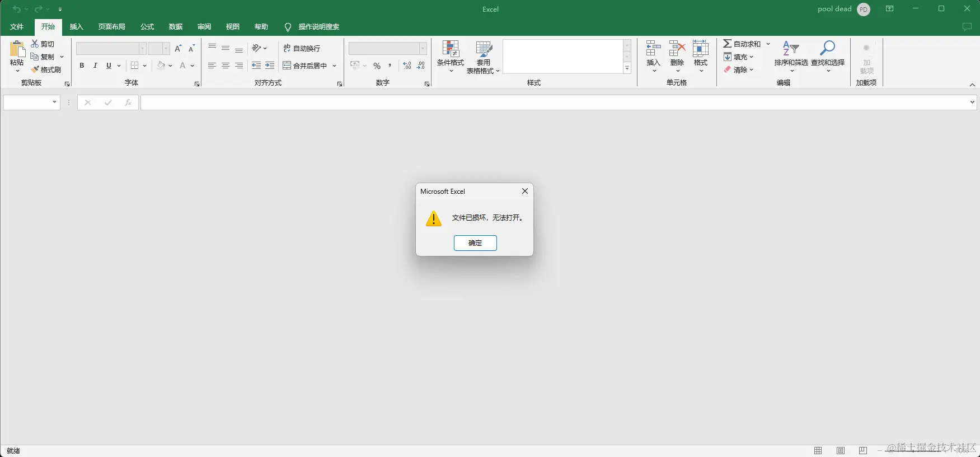The height and width of the screenshot is (457, 980).
Task: Open 查找和选择 find and select
Action: [x=827, y=57]
